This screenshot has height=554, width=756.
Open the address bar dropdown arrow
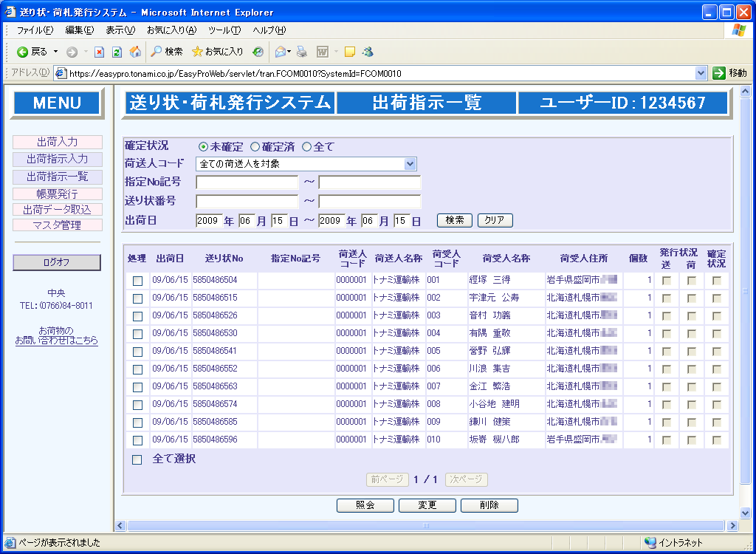coord(701,73)
